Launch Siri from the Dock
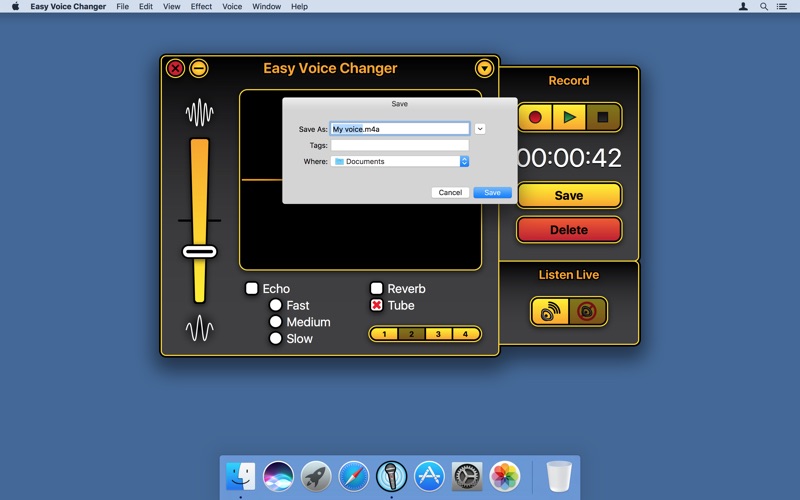The image size is (800, 500). 278,476
